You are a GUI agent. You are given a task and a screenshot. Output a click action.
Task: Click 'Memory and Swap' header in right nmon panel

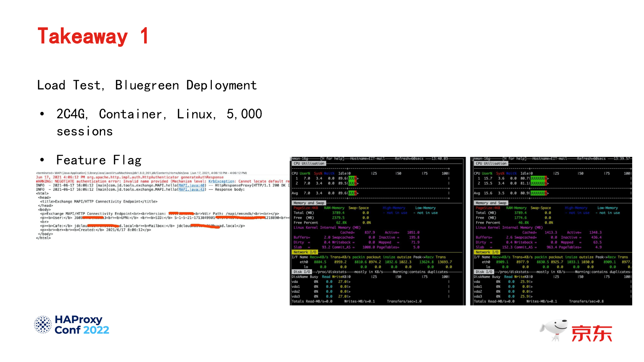coord(491,203)
